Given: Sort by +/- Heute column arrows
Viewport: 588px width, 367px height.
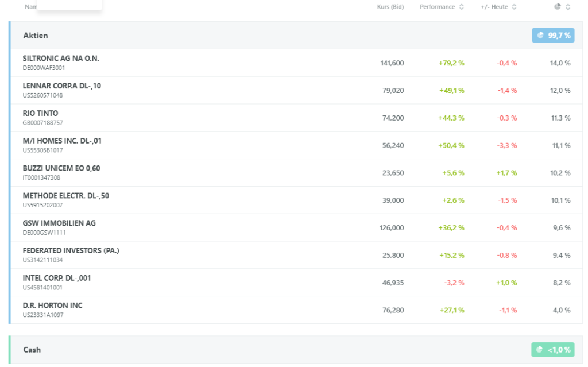Looking at the screenshot, I should (x=514, y=7).
